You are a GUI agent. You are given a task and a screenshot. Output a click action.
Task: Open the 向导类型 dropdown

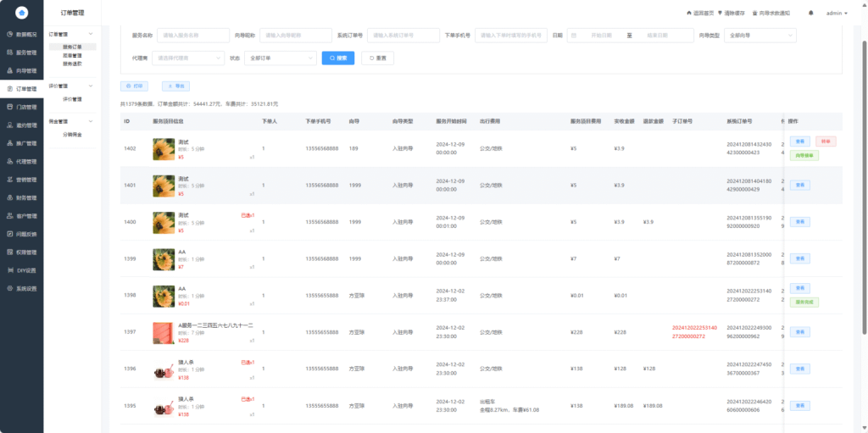[760, 36]
